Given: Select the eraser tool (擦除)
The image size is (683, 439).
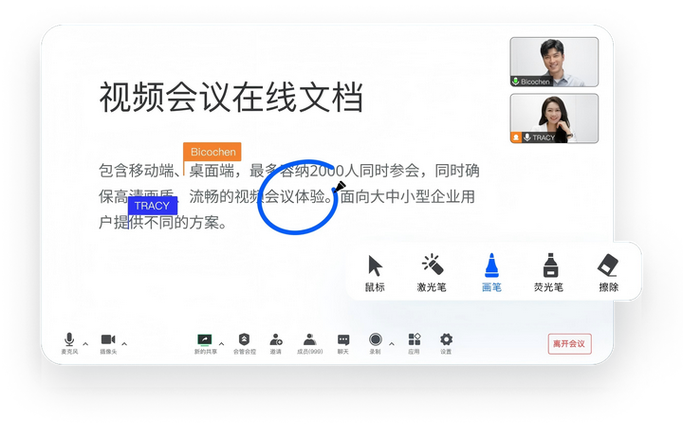Looking at the screenshot, I should coord(609,273).
